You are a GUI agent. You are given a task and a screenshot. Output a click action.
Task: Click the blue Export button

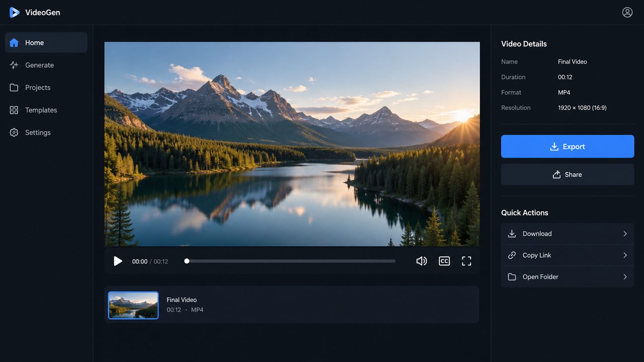click(568, 147)
